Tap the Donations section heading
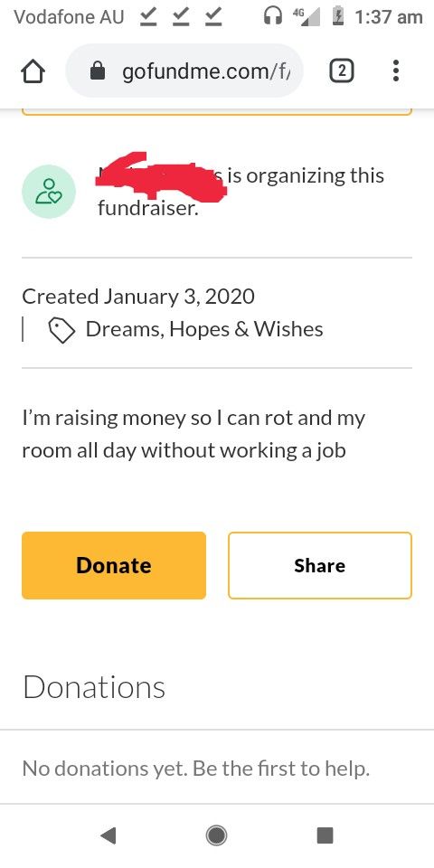Screen dimensions: 434x868 93,687
